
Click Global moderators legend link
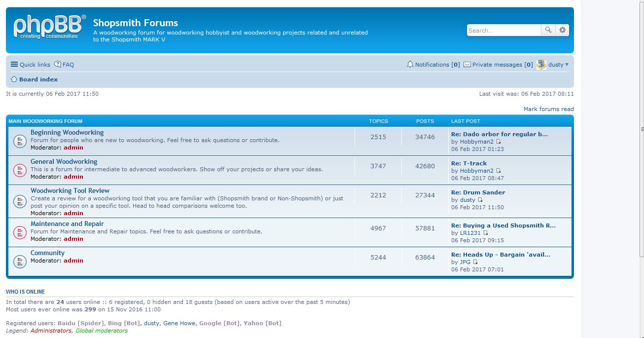click(x=102, y=331)
